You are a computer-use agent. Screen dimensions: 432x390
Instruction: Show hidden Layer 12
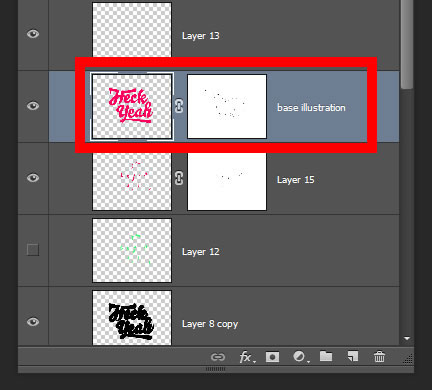(x=33, y=250)
